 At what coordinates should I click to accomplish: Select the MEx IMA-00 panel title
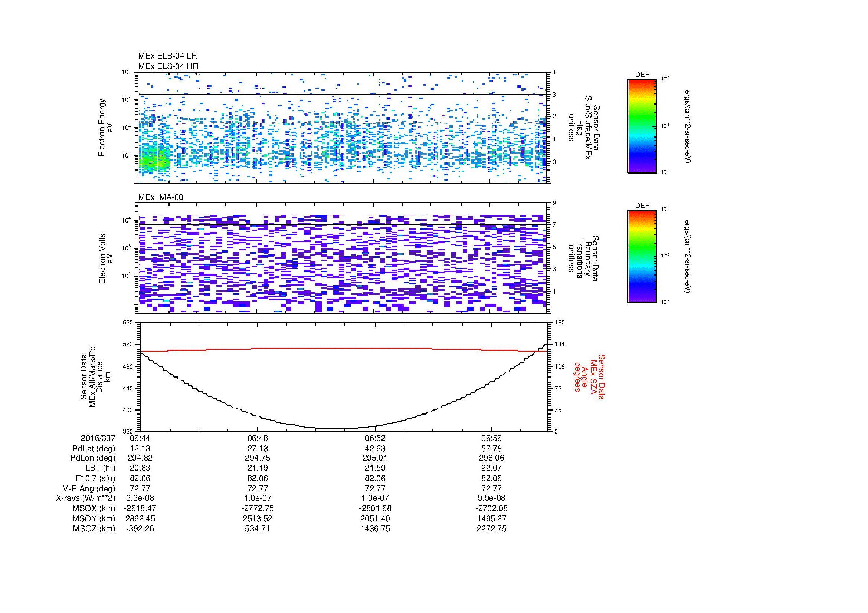point(160,197)
